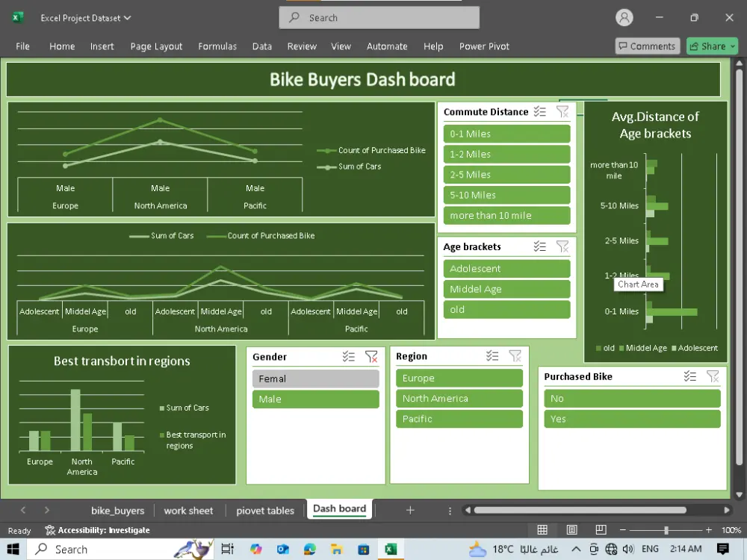Image resolution: width=747 pixels, height=560 pixels.
Task: Adjust the zoom slider handle
Action: [x=666, y=529]
